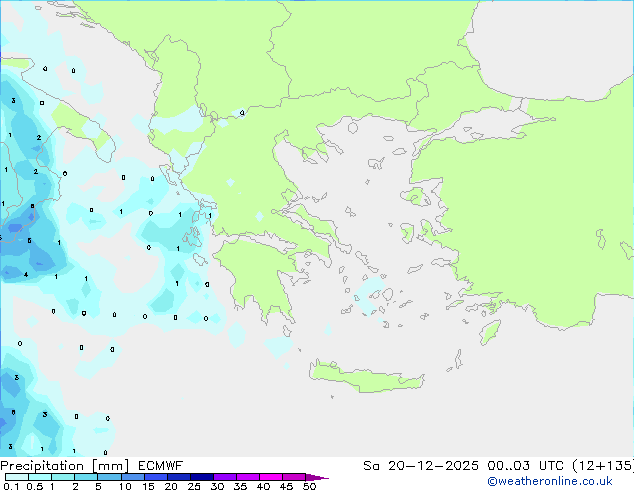Click the '50' legend scale label

pos(309,486)
